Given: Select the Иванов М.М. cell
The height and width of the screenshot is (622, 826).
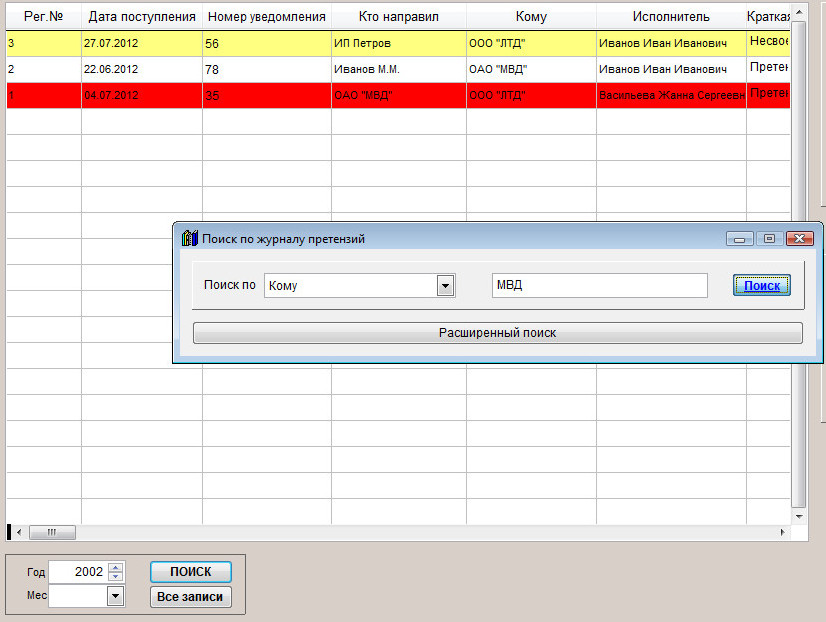Looking at the screenshot, I should (x=399, y=69).
